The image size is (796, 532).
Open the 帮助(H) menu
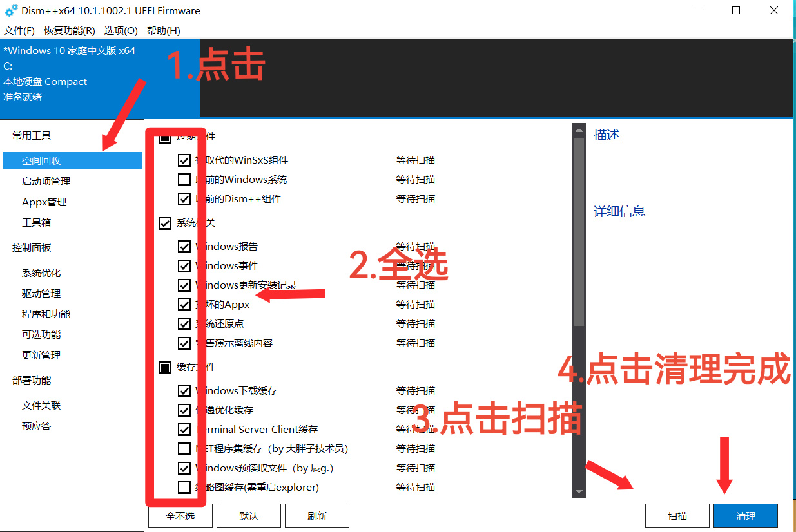164,31
